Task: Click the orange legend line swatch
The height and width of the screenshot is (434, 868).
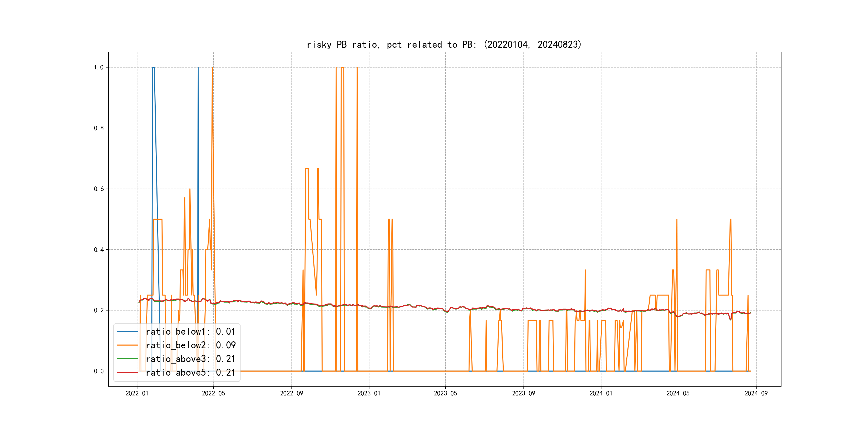Action: tap(127, 345)
